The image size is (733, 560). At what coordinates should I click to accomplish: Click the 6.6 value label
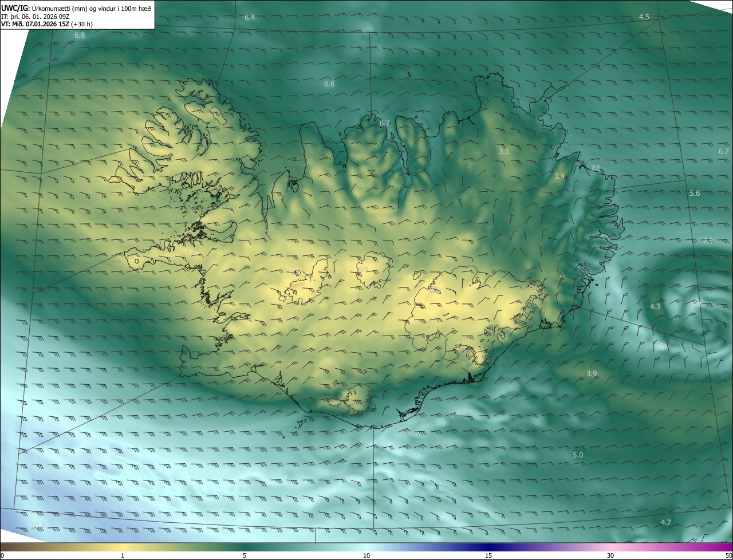[x=329, y=84]
